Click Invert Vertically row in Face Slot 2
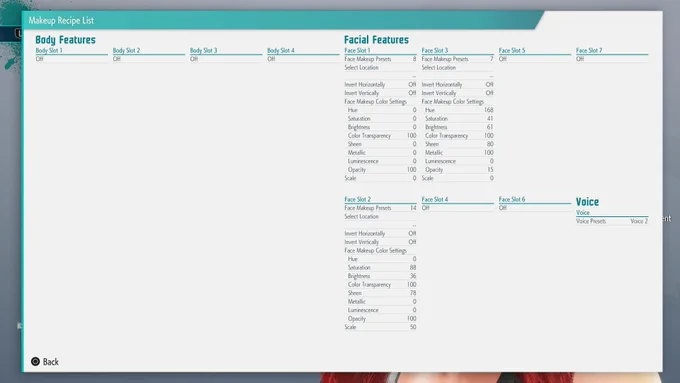The image size is (680, 383). tap(380, 242)
